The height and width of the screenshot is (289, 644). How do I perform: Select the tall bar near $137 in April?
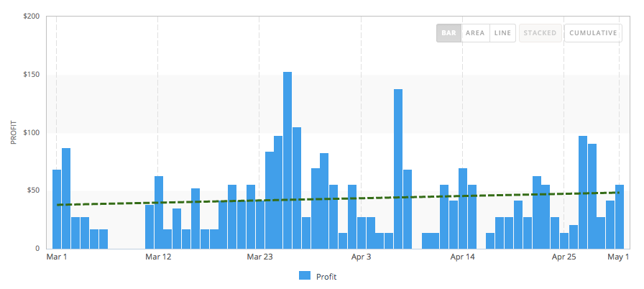pyautogui.click(x=398, y=169)
